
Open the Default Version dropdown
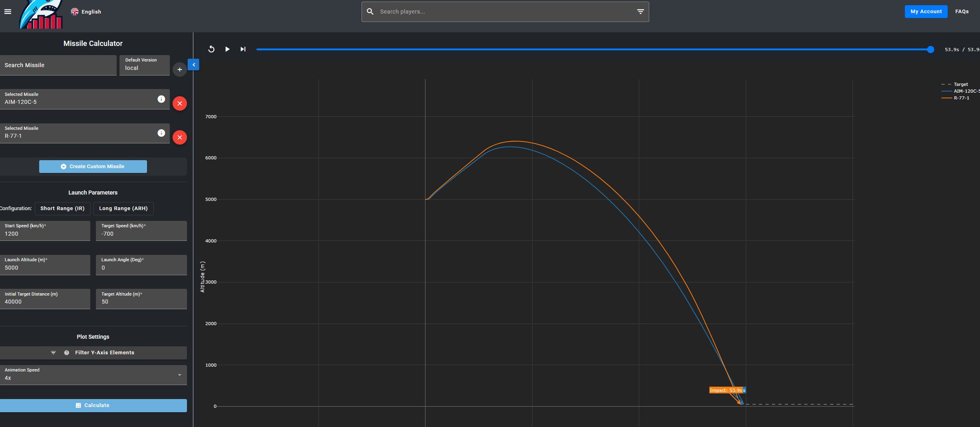[145, 65]
